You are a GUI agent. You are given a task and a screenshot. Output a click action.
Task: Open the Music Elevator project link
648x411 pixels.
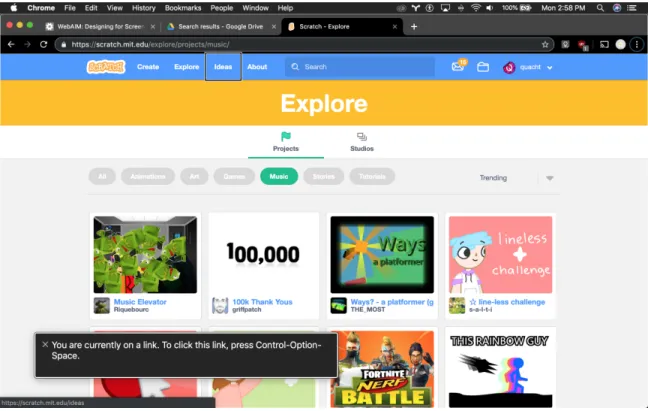click(140, 302)
